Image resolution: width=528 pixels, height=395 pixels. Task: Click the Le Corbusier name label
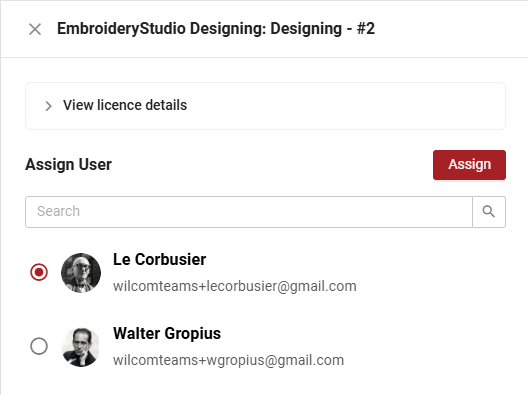[x=160, y=260]
